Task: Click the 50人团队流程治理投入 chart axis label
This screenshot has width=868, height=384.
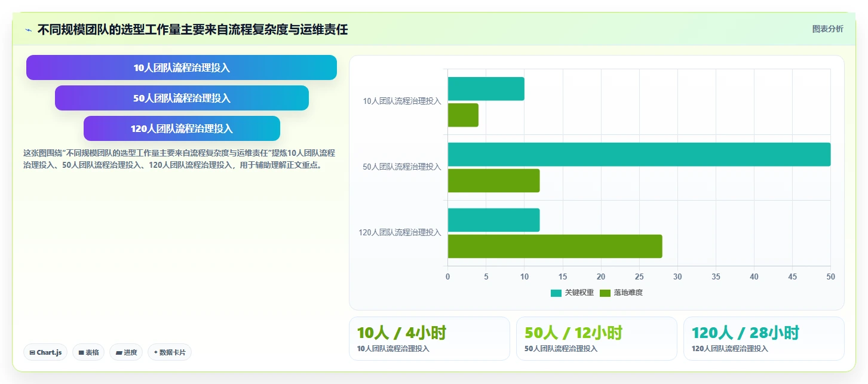Action: click(x=402, y=167)
